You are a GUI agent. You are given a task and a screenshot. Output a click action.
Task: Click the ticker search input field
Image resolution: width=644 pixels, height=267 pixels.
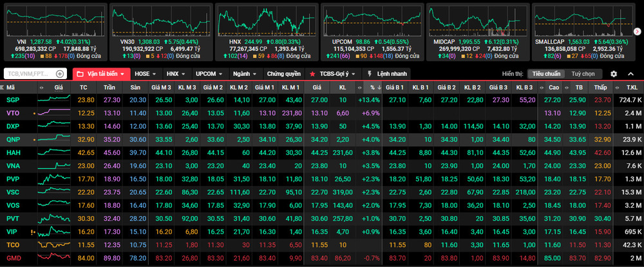pos(29,74)
